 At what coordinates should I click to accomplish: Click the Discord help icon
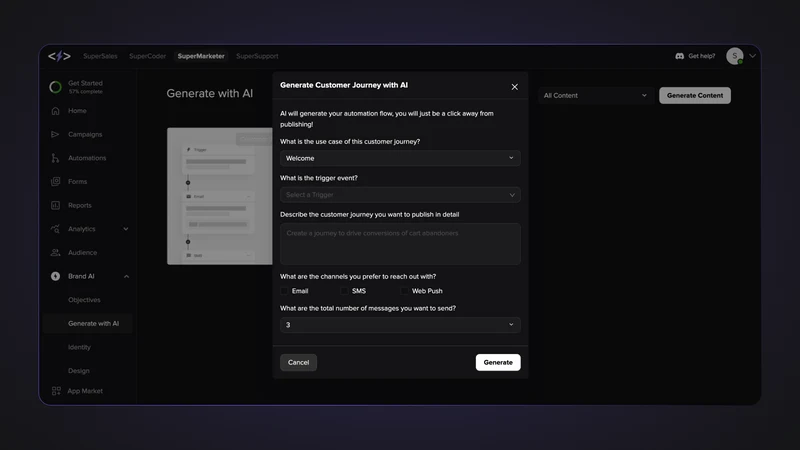pos(680,56)
